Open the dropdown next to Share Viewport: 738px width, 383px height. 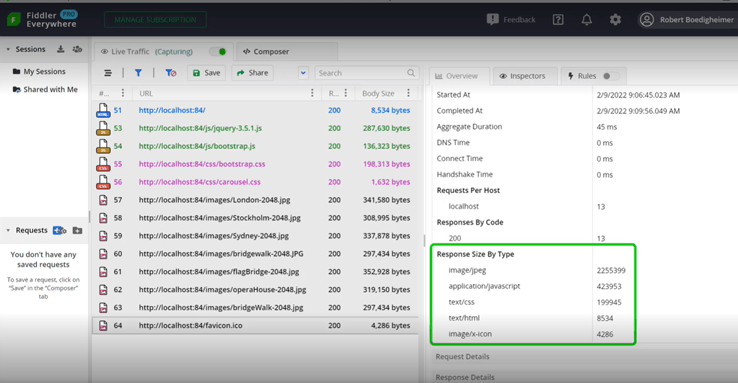coord(303,73)
